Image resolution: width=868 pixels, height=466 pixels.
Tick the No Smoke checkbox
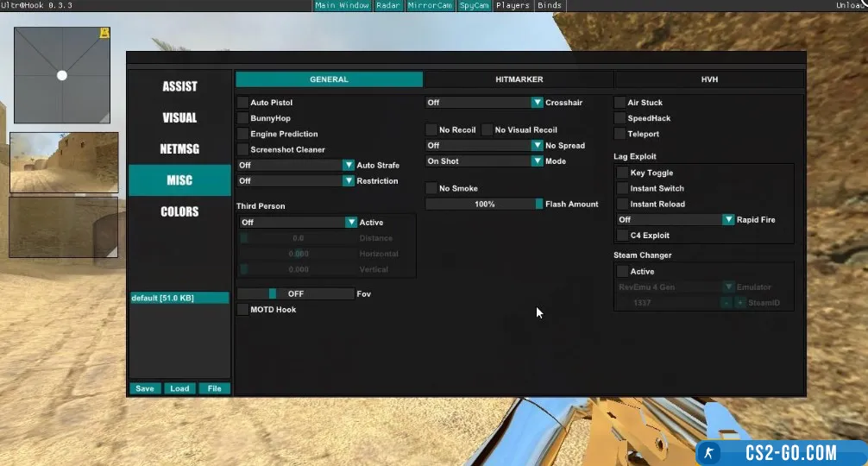(x=431, y=188)
